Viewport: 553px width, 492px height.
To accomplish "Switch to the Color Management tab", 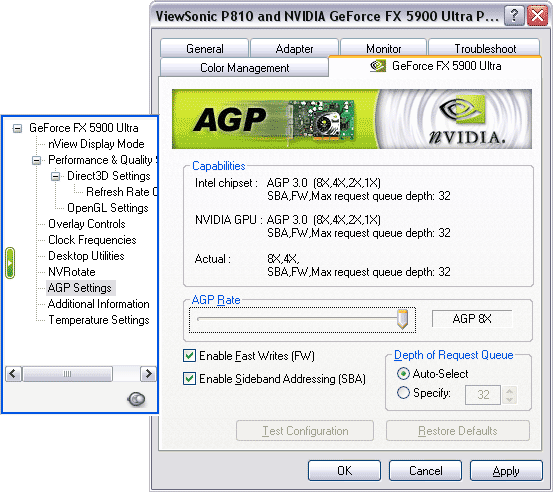I will click(x=244, y=67).
